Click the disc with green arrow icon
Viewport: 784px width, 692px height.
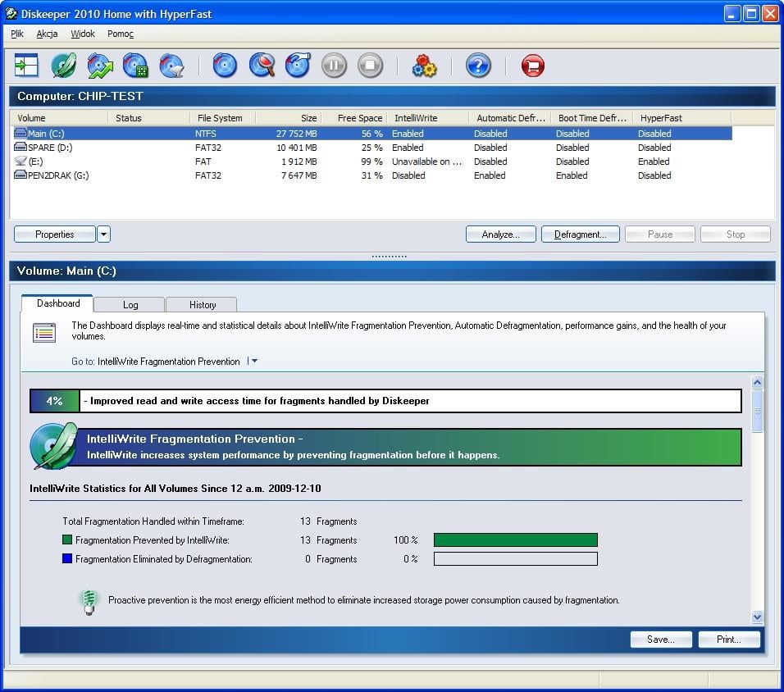99,66
